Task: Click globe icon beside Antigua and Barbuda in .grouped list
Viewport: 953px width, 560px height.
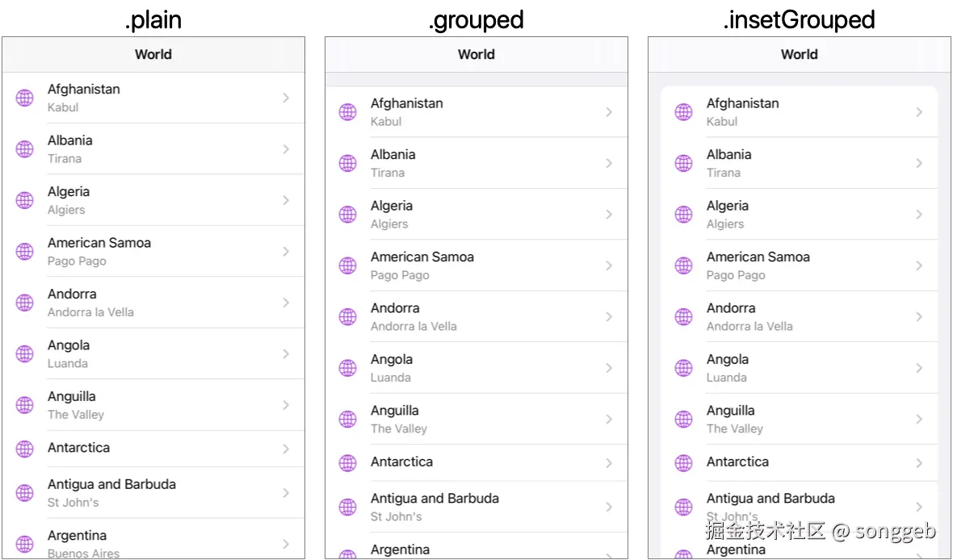Action: (x=348, y=507)
